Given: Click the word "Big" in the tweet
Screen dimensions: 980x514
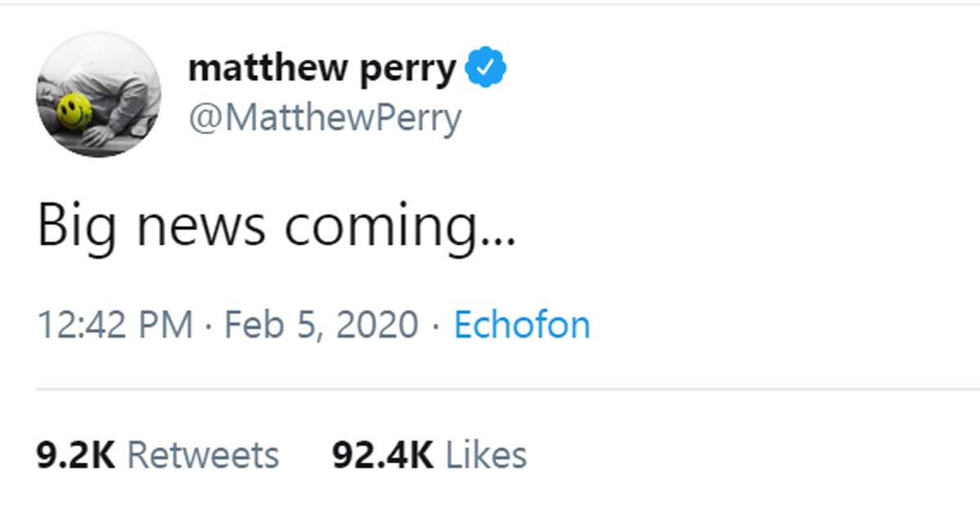Looking at the screenshot, I should 76,226.
